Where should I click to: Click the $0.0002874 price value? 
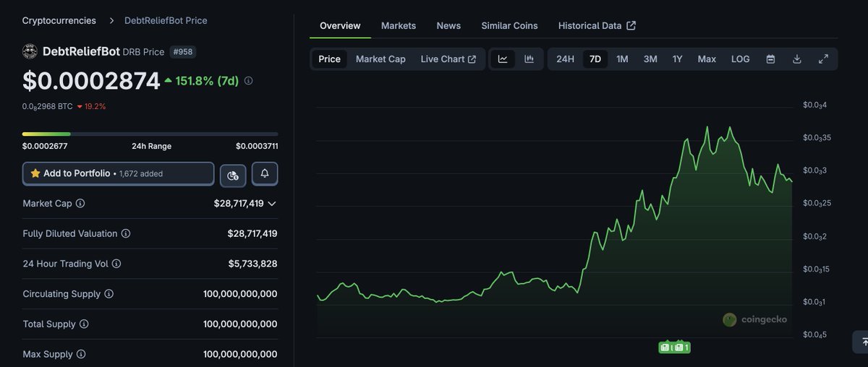coord(91,81)
